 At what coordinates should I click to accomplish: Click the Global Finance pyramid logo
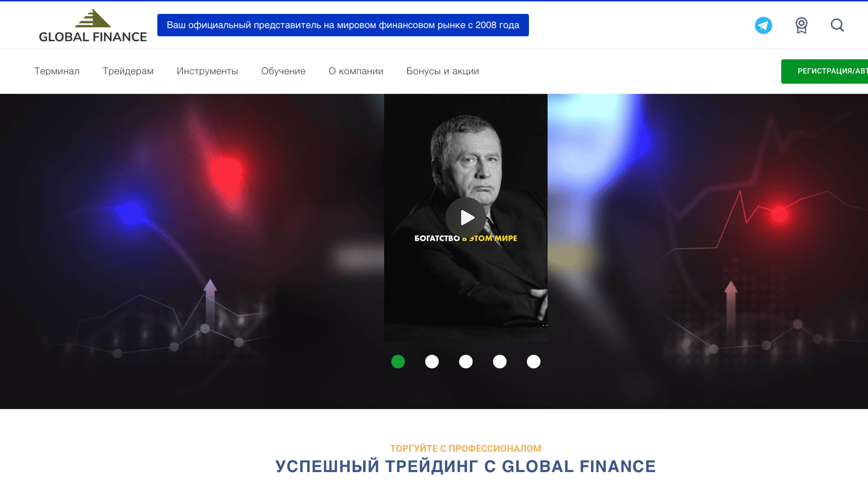(93, 25)
